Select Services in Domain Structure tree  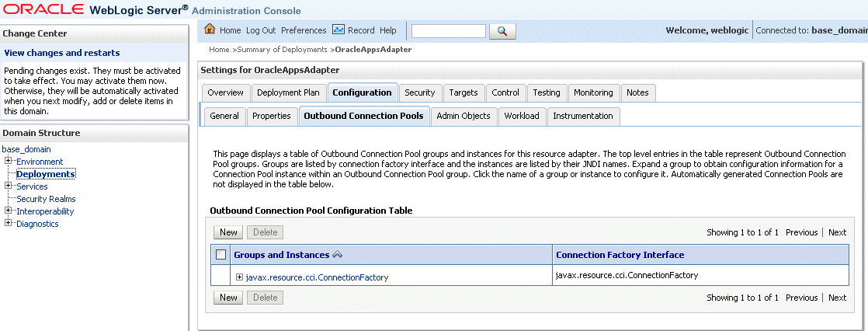(32, 186)
